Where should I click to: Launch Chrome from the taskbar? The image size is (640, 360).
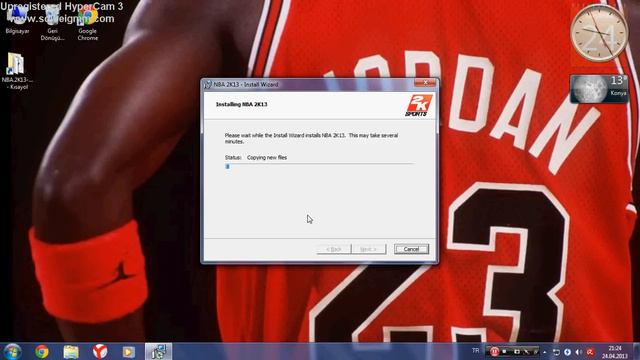point(42,351)
